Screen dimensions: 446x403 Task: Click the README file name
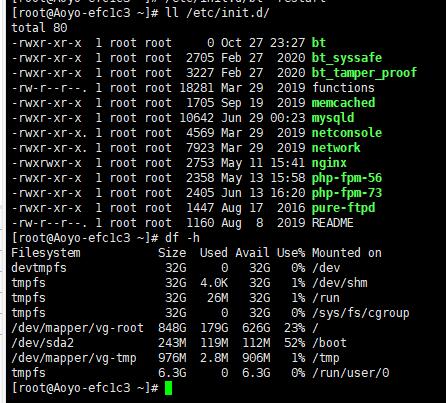coord(332,223)
